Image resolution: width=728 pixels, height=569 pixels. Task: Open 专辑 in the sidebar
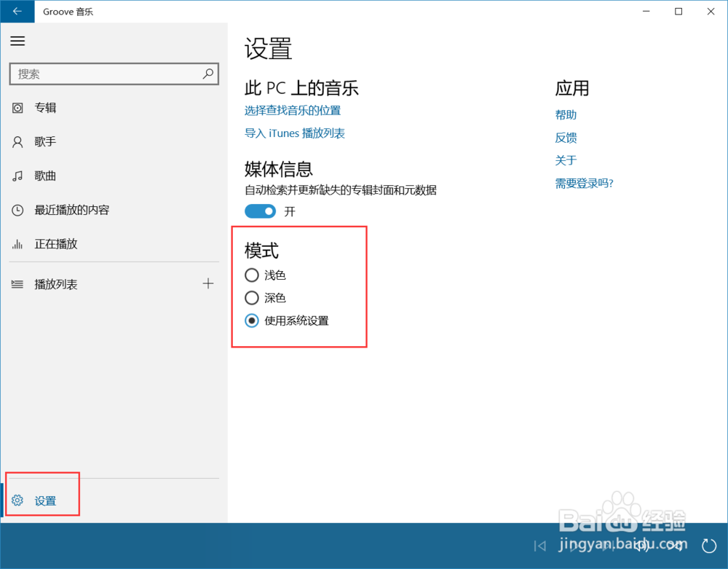114,108
